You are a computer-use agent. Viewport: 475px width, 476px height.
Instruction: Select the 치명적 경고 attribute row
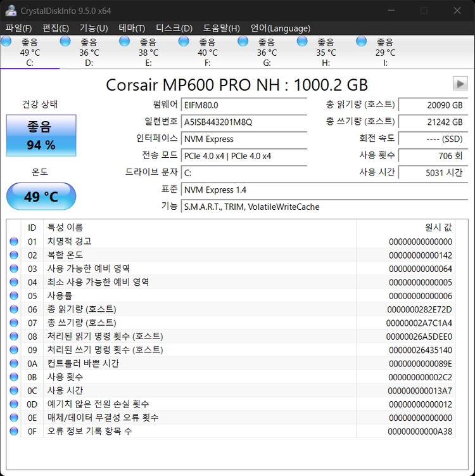pyautogui.click(x=231, y=241)
